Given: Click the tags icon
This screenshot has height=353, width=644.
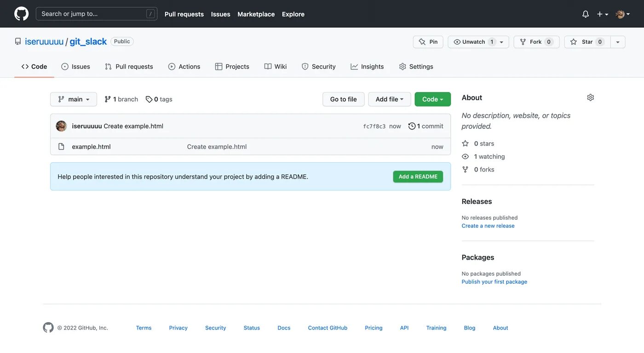Looking at the screenshot, I should tap(149, 99).
